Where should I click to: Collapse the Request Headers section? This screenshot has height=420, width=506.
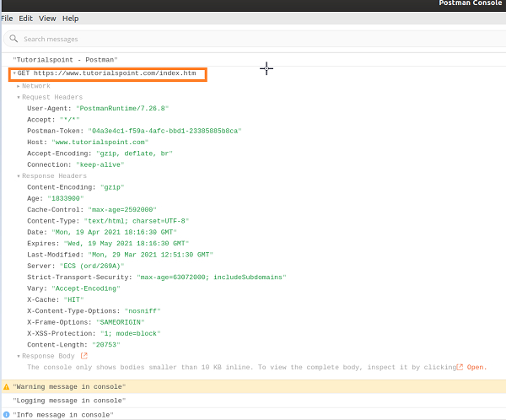pyautogui.click(x=19, y=97)
